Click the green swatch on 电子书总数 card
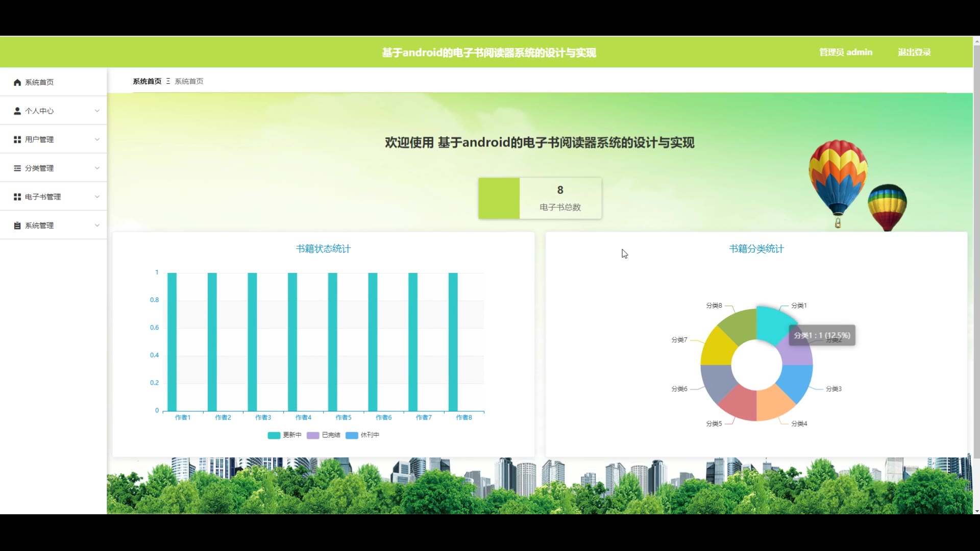The height and width of the screenshot is (551, 980). tap(499, 198)
